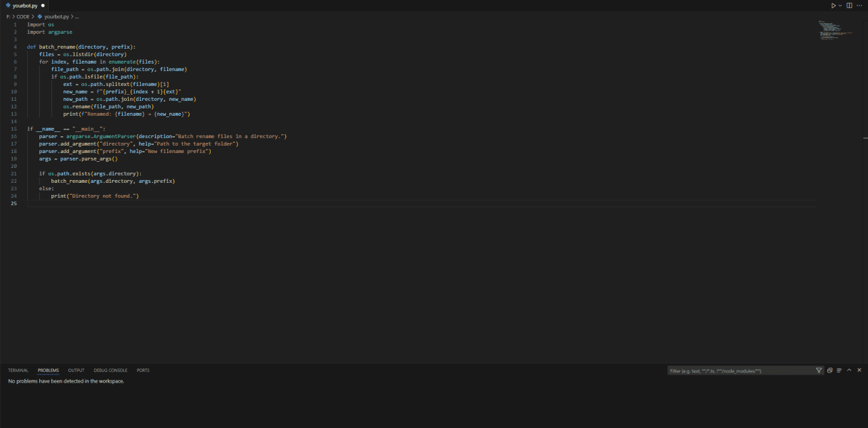Screen dimensions: 868x428
Task: Click the unsaved dot on yourbot.py tab
Action: (x=43, y=5)
